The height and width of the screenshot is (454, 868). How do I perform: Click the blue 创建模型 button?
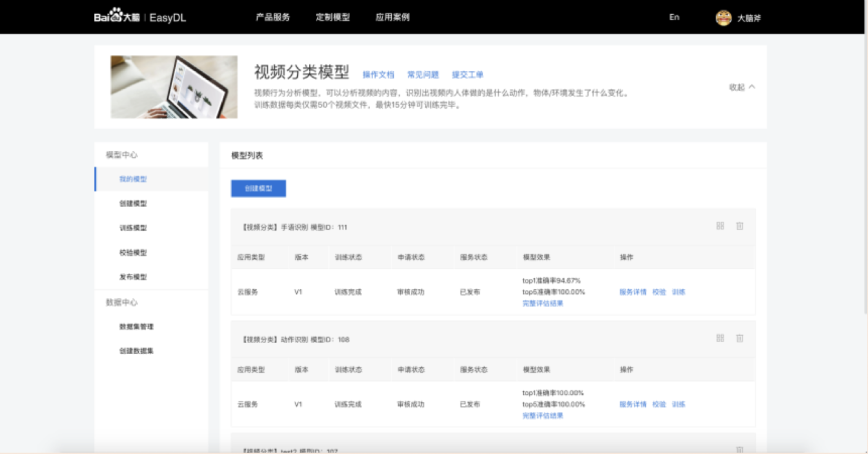(x=258, y=188)
